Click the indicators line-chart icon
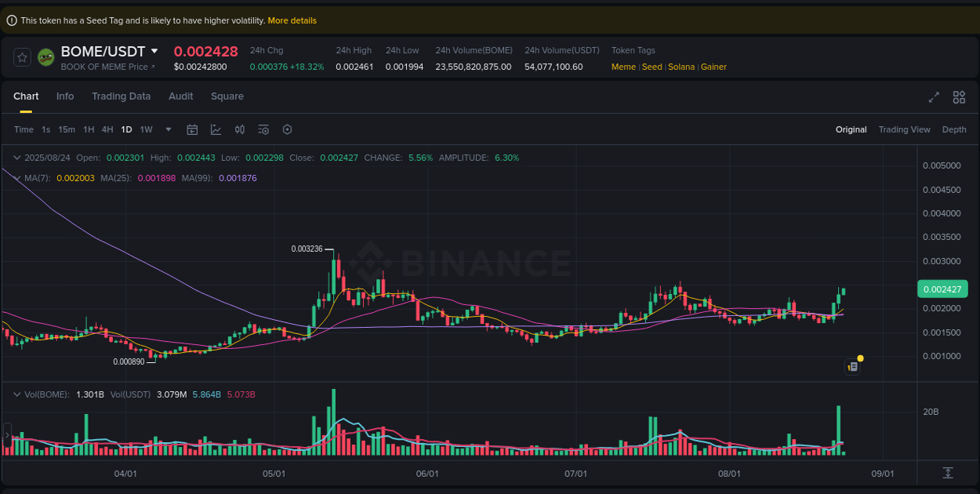The width and height of the screenshot is (980, 494). (216, 129)
